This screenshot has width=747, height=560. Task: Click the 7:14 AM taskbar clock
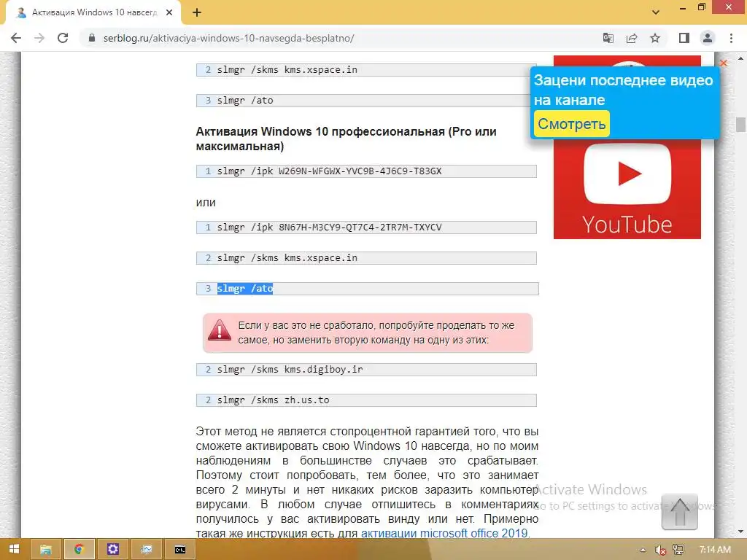tap(715, 550)
